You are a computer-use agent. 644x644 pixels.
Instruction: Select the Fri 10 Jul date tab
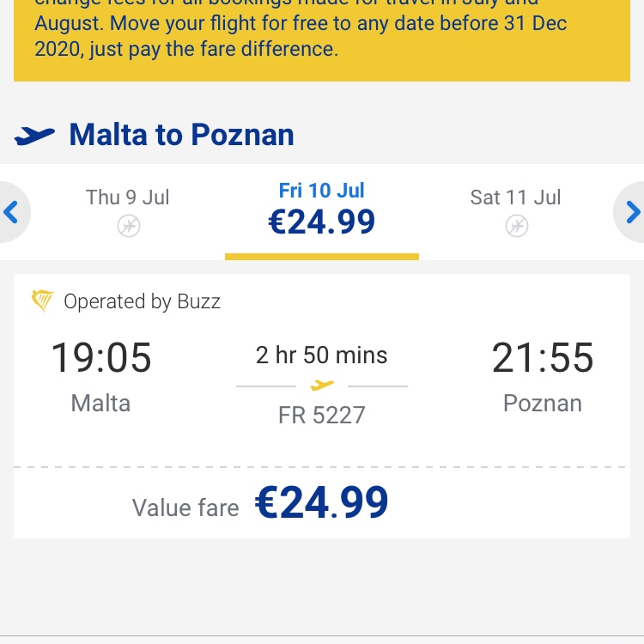(322, 212)
